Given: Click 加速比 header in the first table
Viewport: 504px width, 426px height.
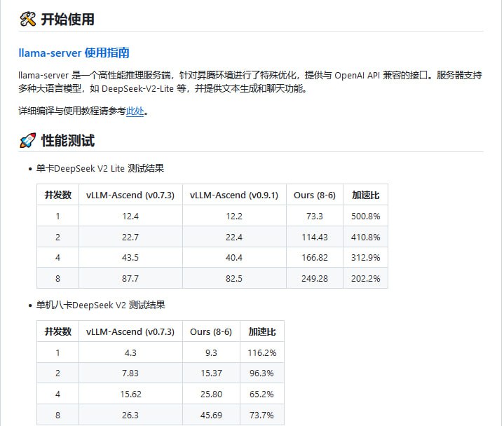Looking at the screenshot, I should [x=365, y=195].
